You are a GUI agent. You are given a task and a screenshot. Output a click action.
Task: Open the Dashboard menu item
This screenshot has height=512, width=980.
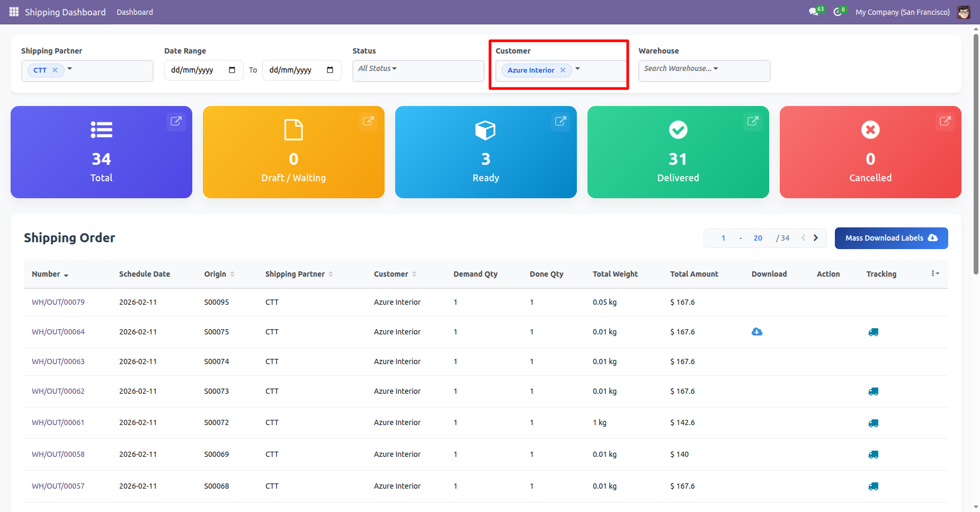pos(135,12)
